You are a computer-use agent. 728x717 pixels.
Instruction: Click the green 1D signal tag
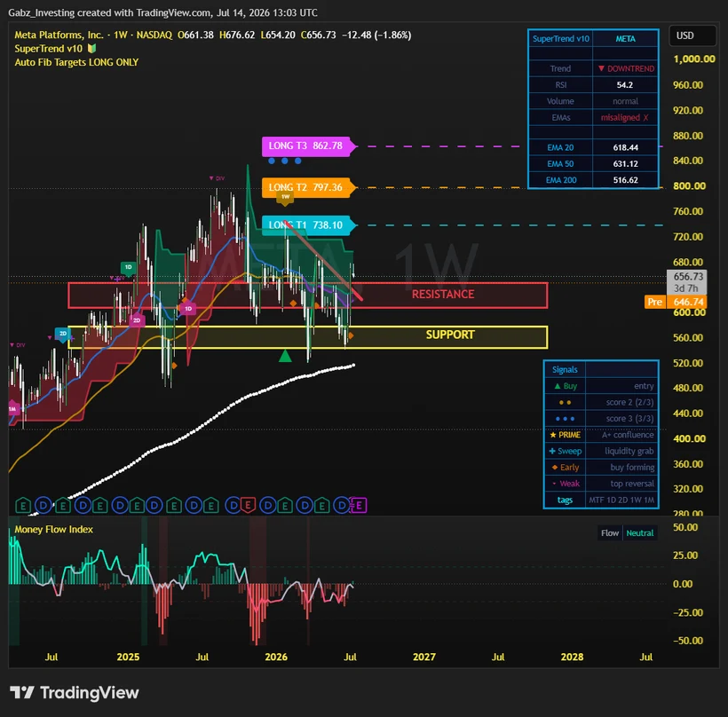pyautogui.click(x=128, y=267)
